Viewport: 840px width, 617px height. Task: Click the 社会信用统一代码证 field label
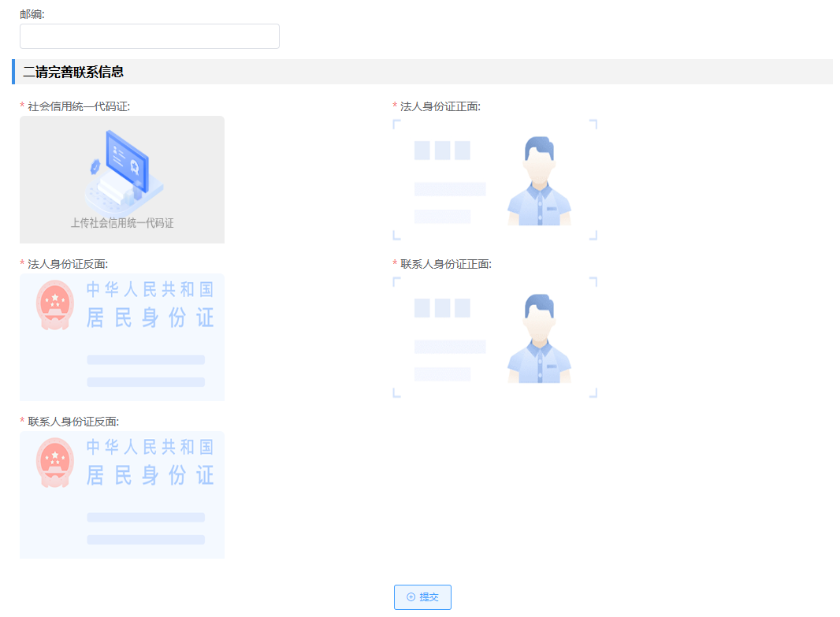78,106
